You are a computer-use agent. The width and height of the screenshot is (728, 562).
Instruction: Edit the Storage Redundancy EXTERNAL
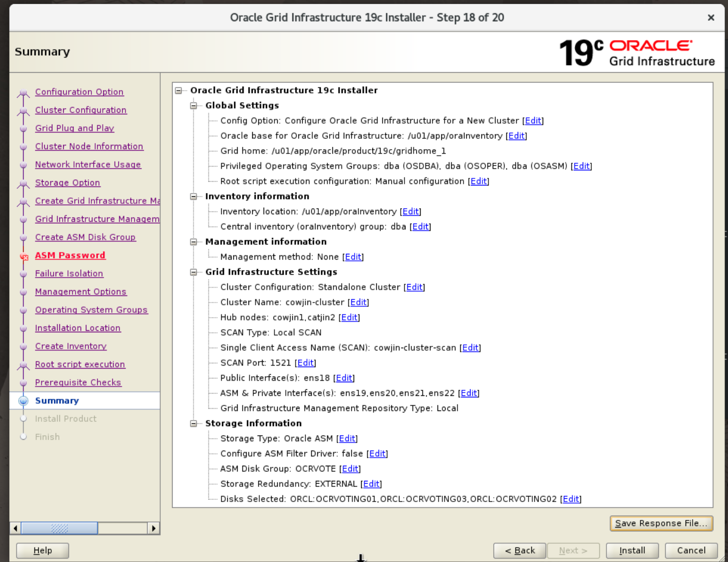point(371,484)
